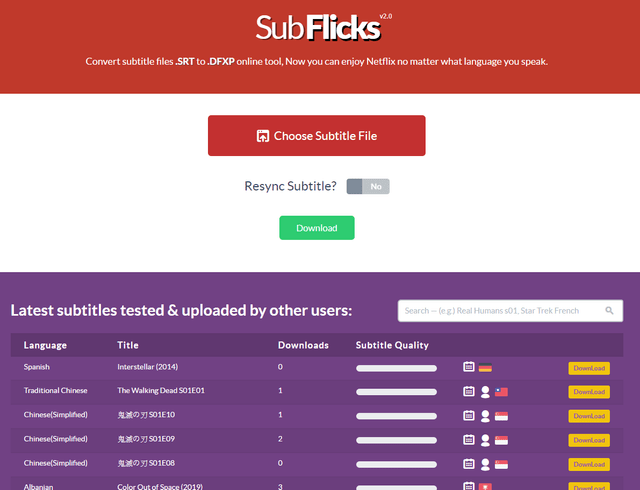This screenshot has width=640, height=490.
Task: Click user icon in S01E08 row
Action: click(485, 464)
